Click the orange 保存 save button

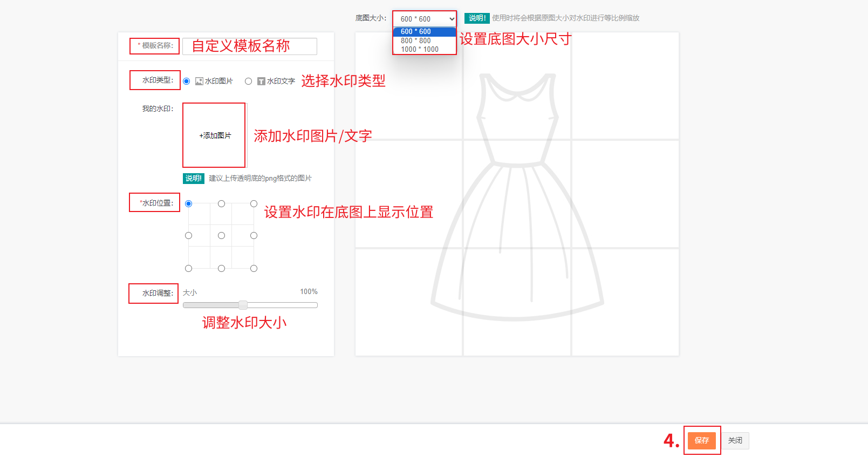click(x=702, y=440)
